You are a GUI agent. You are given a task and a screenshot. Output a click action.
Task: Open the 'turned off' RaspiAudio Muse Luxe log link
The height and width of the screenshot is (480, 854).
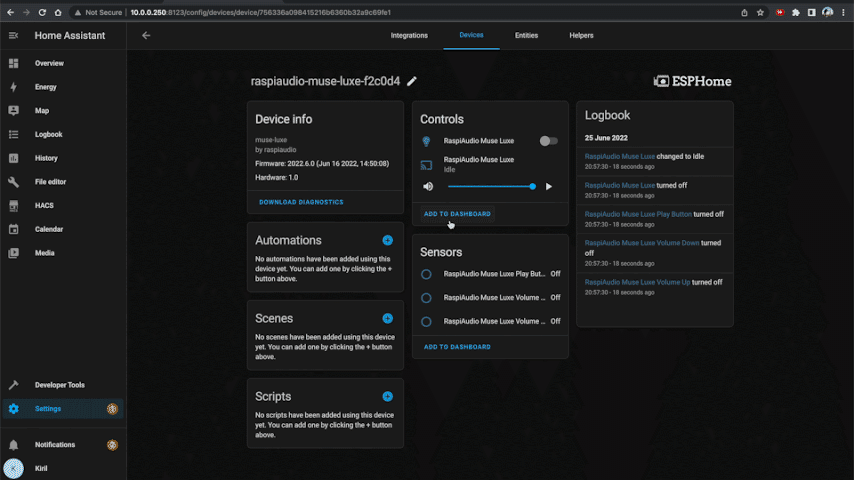click(620, 185)
